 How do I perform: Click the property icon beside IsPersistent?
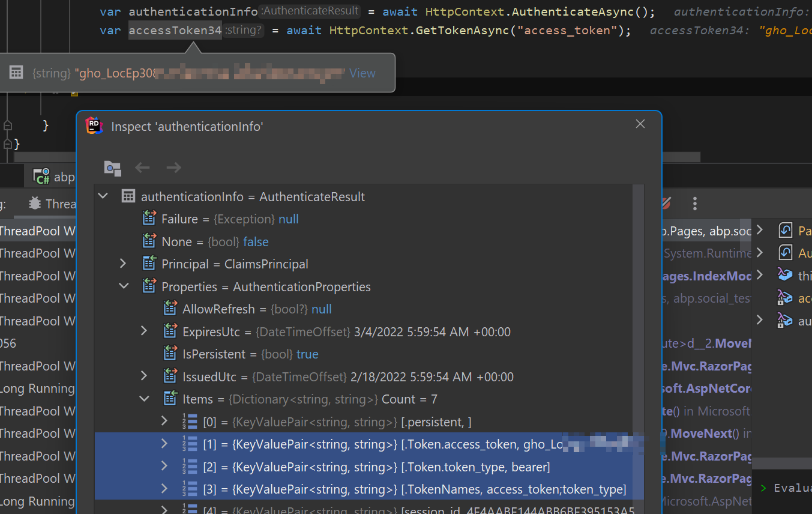[170, 354]
